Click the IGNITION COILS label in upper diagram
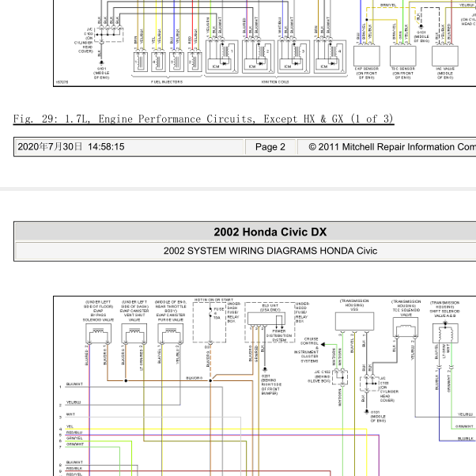Viewport: 476px width, 476px height. click(x=275, y=82)
